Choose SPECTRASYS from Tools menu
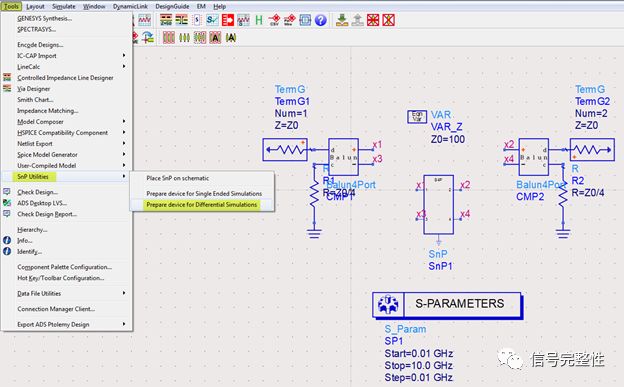624x387 pixels. tap(67, 29)
